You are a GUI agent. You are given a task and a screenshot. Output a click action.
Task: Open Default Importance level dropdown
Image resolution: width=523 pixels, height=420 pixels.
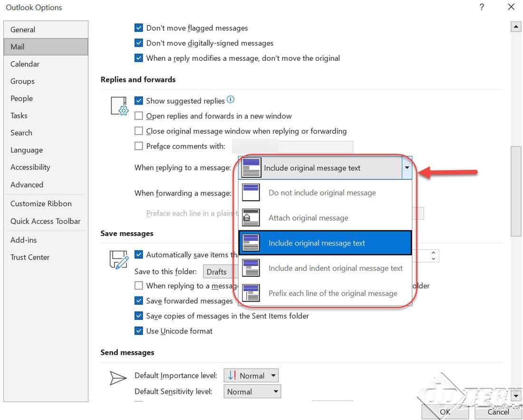click(251, 375)
